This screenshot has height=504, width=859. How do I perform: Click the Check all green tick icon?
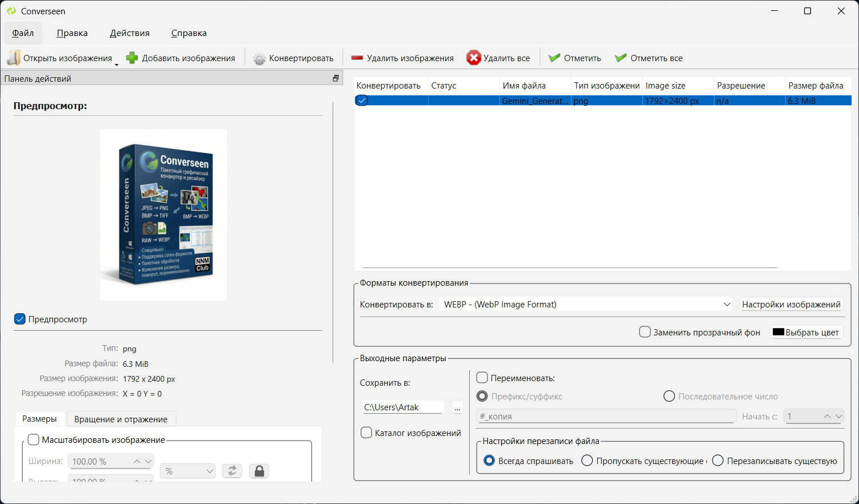pyautogui.click(x=620, y=58)
